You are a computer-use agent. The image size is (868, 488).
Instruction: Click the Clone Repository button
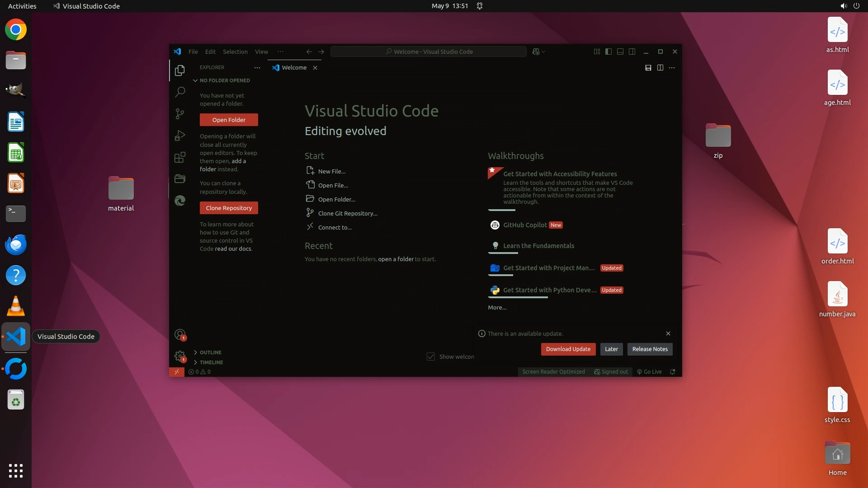[x=229, y=208]
